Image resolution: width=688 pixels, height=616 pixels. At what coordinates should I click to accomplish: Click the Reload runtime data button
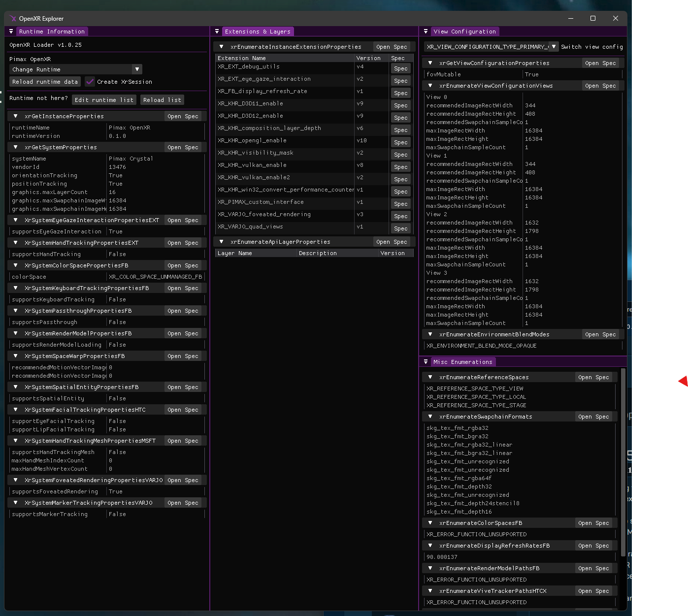(x=45, y=82)
